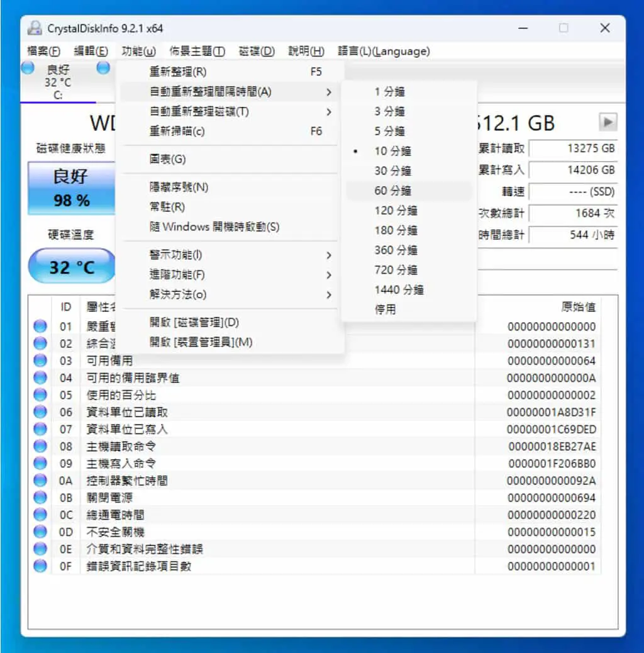Viewport: 644px width, 653px height.
Task: Click the CrystalDiskInfo app icon in title bar
Action: tap(35, 28)
